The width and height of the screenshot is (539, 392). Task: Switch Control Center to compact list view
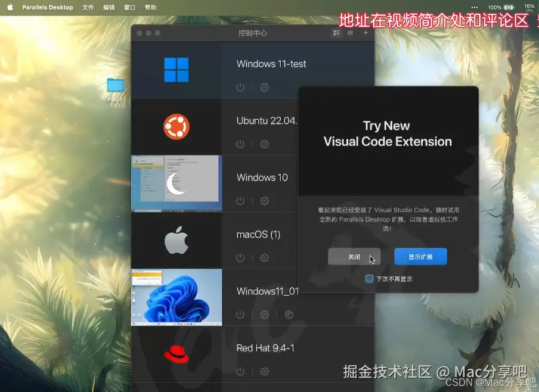[x=350, y=33]
